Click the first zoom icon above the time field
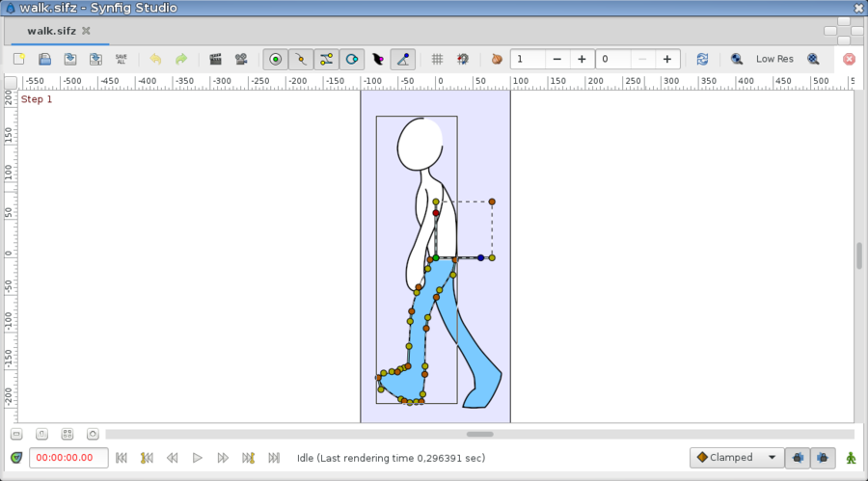Viewport: 868px width, 481px height. point(16,434)
